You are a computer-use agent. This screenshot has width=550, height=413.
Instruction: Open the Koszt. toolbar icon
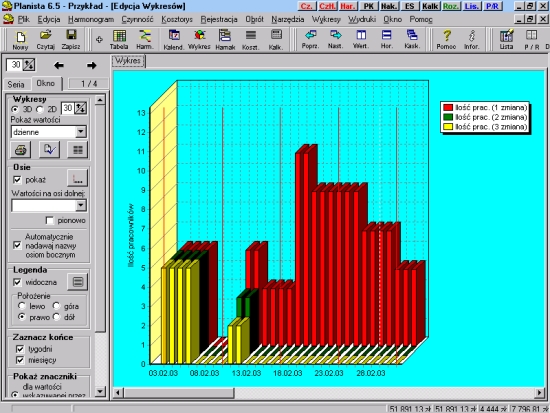pyautogui.click(x=250, y=40)
